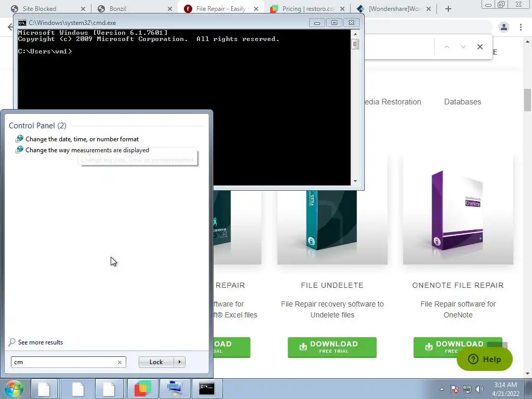Click the Control Panel (2) results header
This screenshot has height=399, width=532.
pos(37,126)
